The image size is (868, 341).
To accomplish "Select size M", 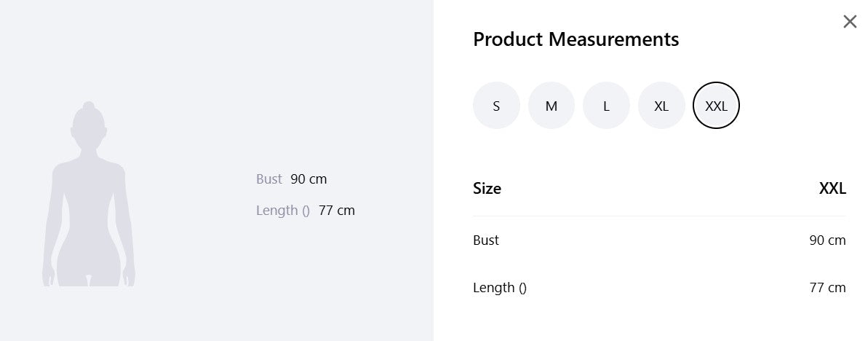I will pos(552,106).
